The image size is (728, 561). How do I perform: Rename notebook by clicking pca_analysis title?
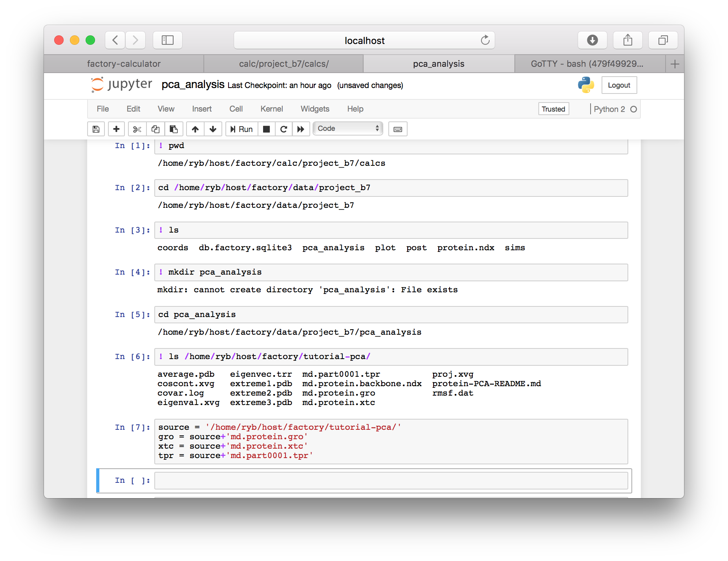point(193,84)
